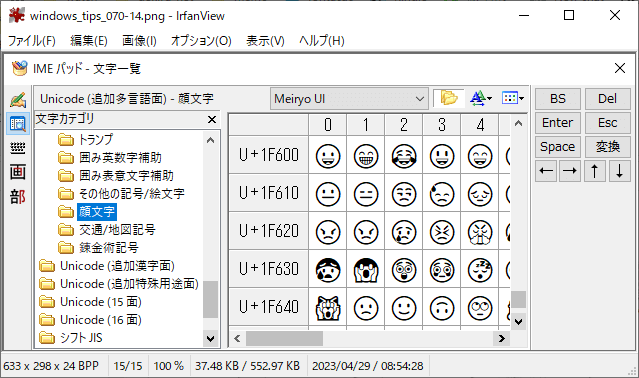Close the 文字カテゴリ panel

coord(212,119)
